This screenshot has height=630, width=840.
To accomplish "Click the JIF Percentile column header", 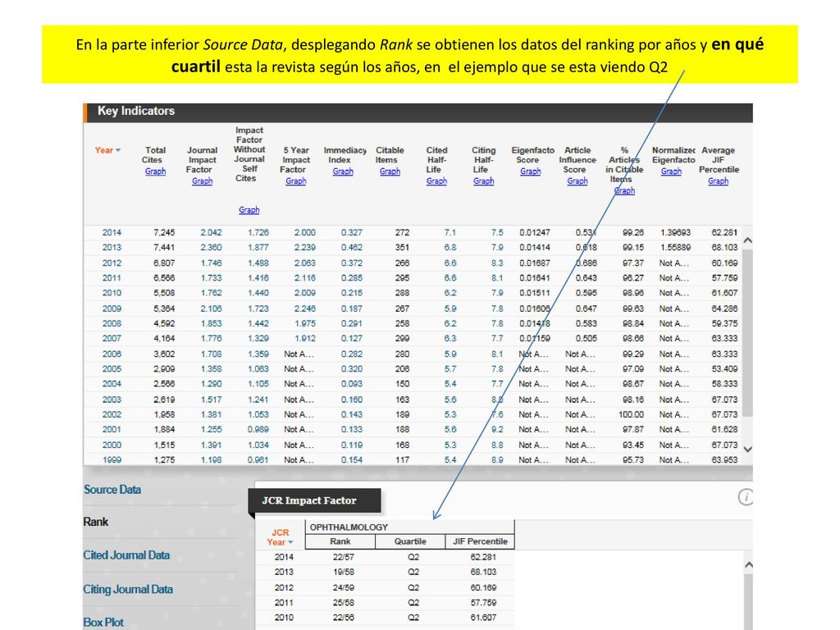I will (x=480, y=541).
